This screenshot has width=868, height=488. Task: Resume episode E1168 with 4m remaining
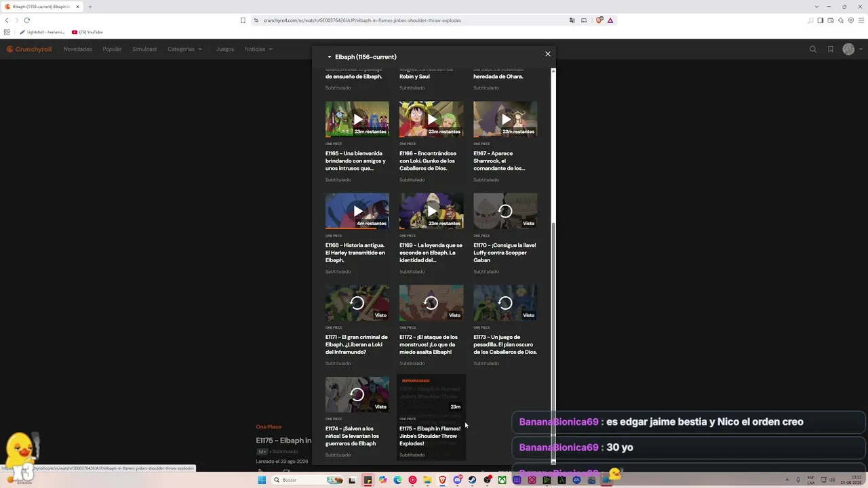click(x=357, y=211)
